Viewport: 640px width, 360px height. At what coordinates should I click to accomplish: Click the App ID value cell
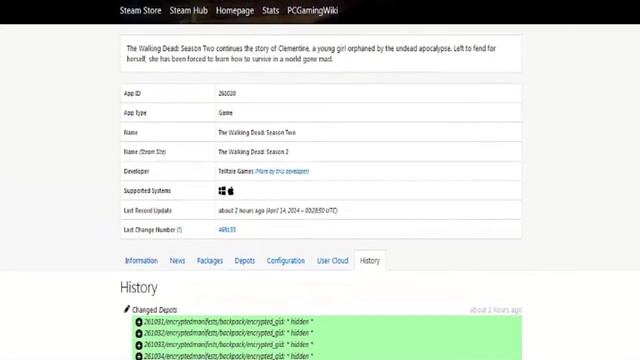click(368, 93)
